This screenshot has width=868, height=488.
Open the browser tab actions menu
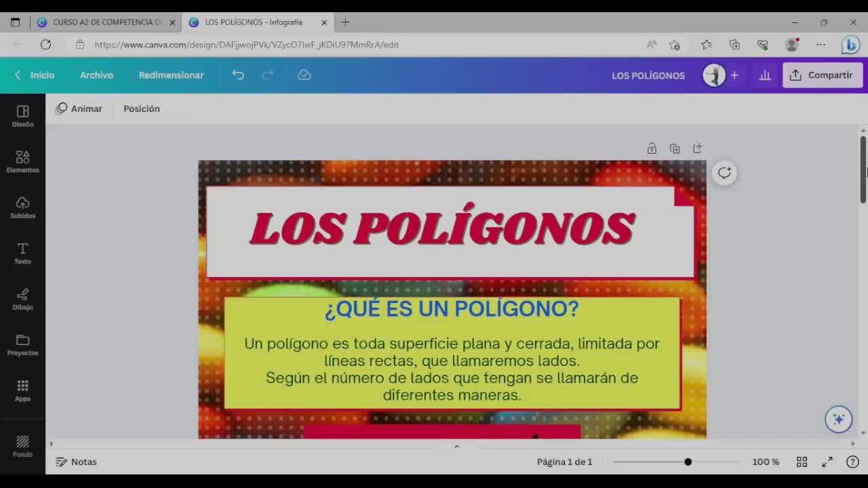point(16,22)
